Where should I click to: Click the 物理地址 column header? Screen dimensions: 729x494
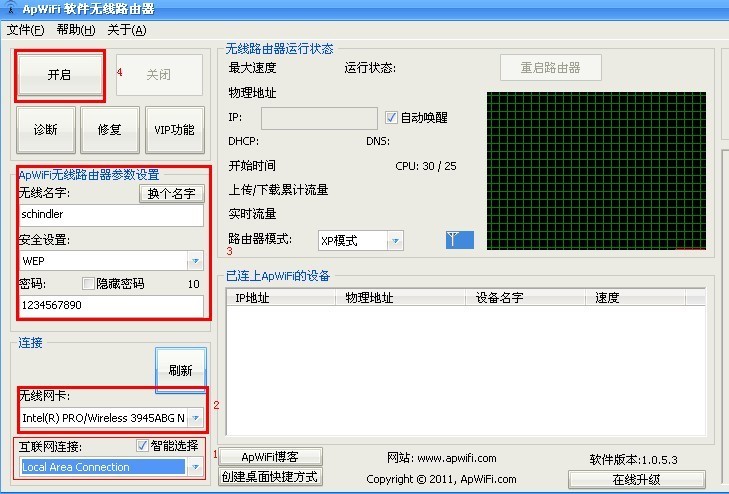[400, 297]
